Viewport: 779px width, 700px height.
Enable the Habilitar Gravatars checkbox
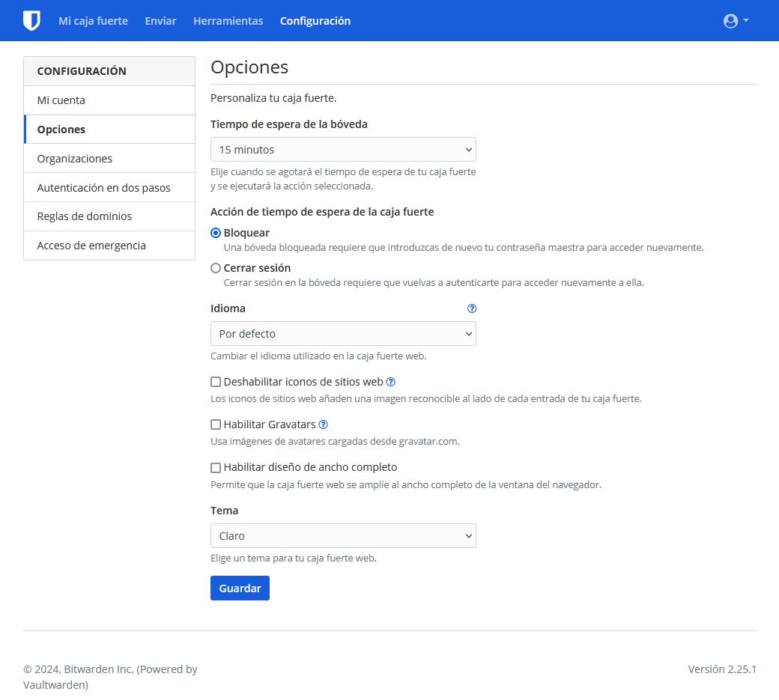[216, 424]
